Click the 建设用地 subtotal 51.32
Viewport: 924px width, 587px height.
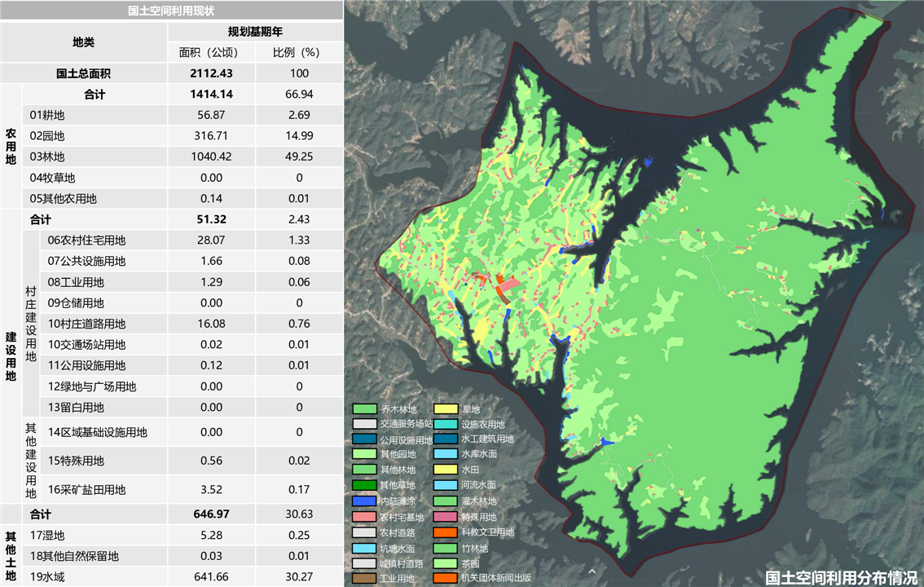pyautogui.click(x=211, y=219)
